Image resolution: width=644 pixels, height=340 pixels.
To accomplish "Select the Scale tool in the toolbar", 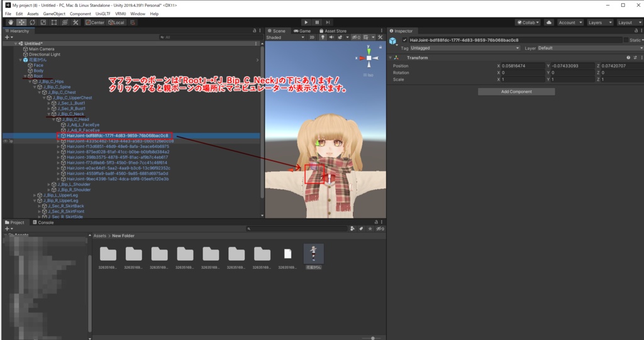I will coord(43,22).
